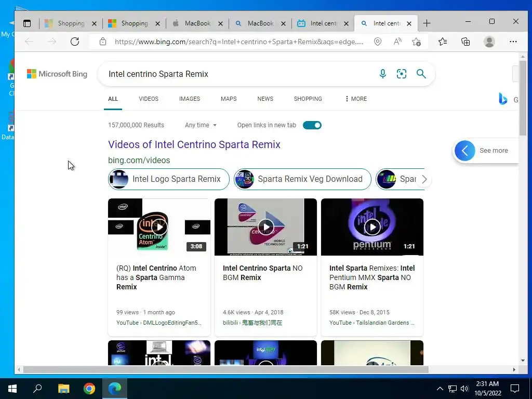Open the notification center icon
532x399 pixels.
[x=515, y=389]
